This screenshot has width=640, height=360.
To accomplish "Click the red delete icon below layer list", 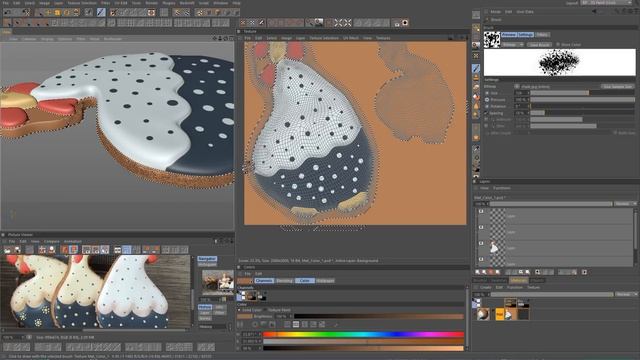I will pos(491,272).
